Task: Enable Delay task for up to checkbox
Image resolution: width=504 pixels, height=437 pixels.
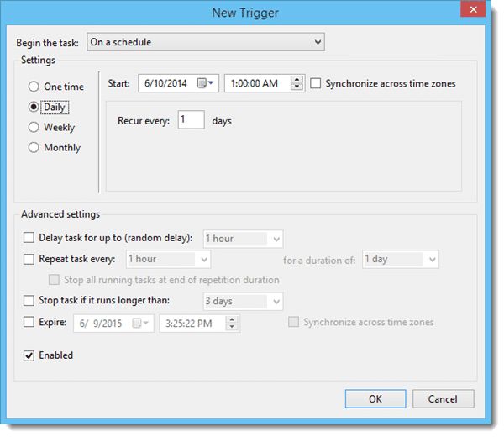Action: coord(29,238)
